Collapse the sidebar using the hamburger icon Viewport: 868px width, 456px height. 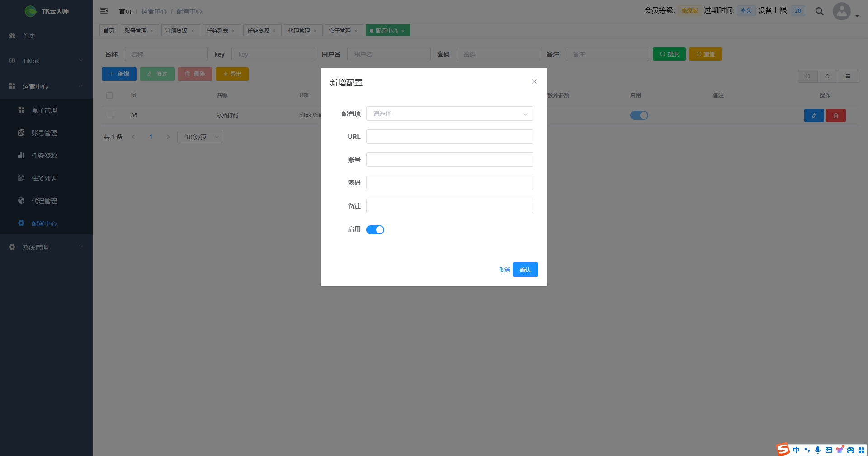pos(104,11)
